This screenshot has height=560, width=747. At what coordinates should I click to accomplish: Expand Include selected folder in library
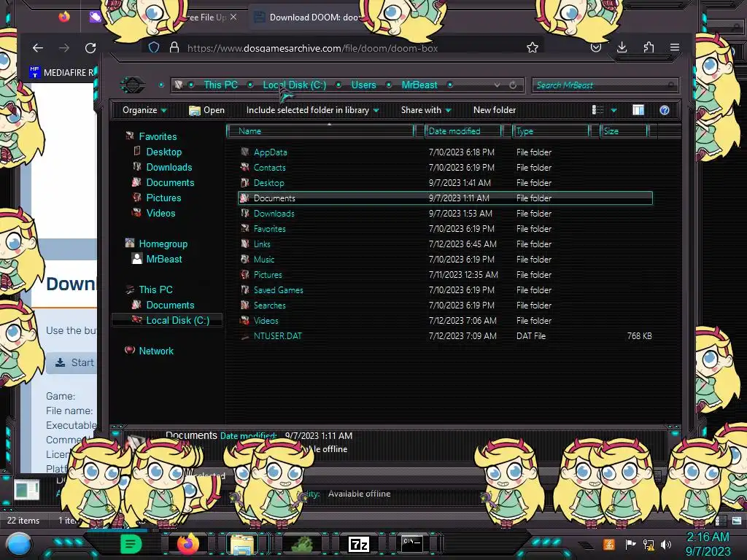pos(312,110)
